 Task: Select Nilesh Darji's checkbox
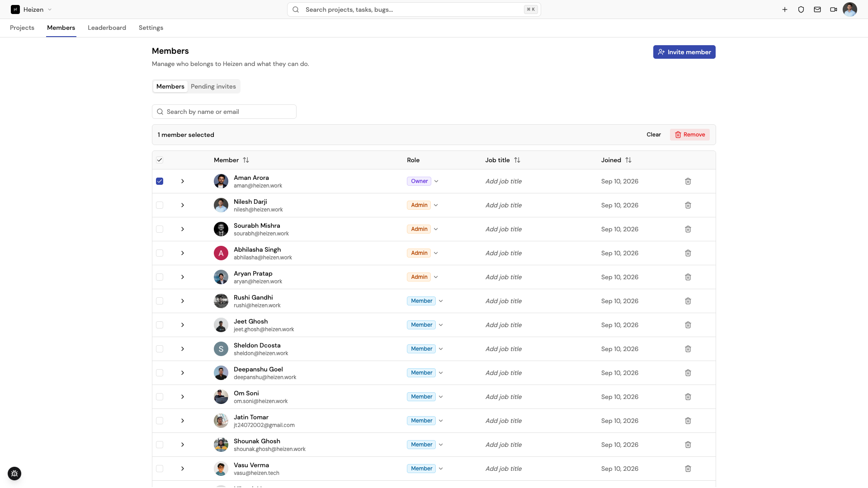[160, 205]
